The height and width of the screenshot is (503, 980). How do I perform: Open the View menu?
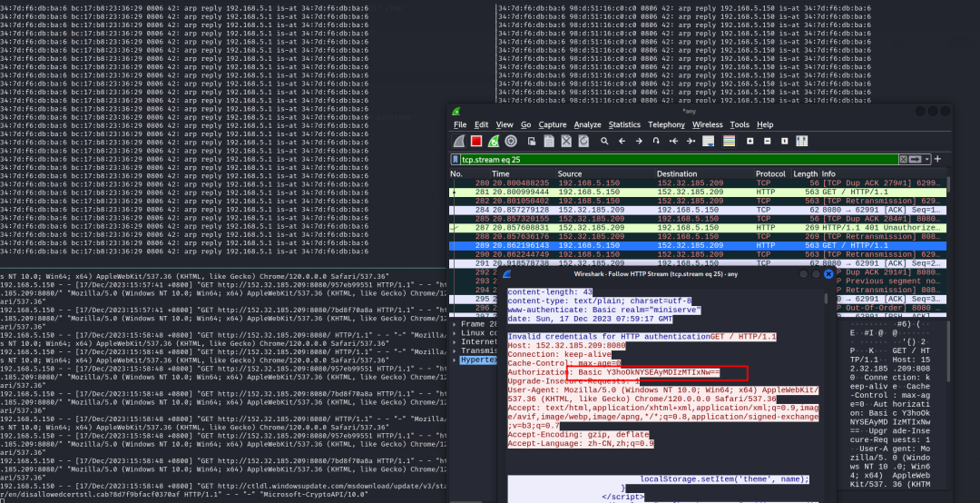tap(505, 124)
